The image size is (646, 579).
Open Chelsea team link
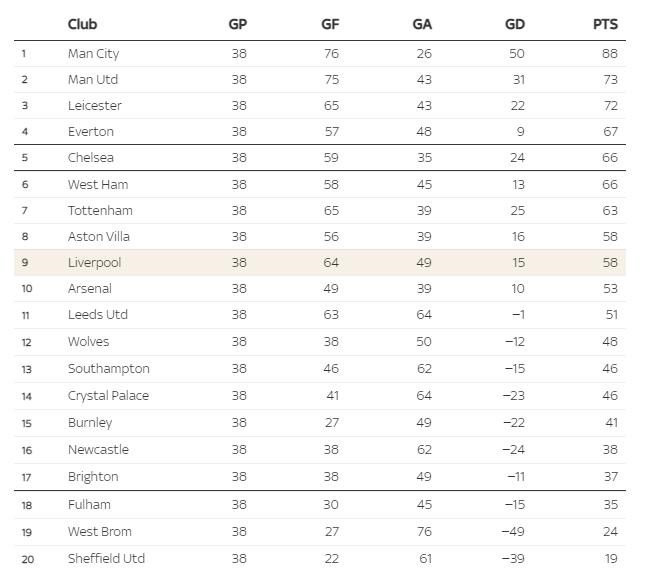91,157
